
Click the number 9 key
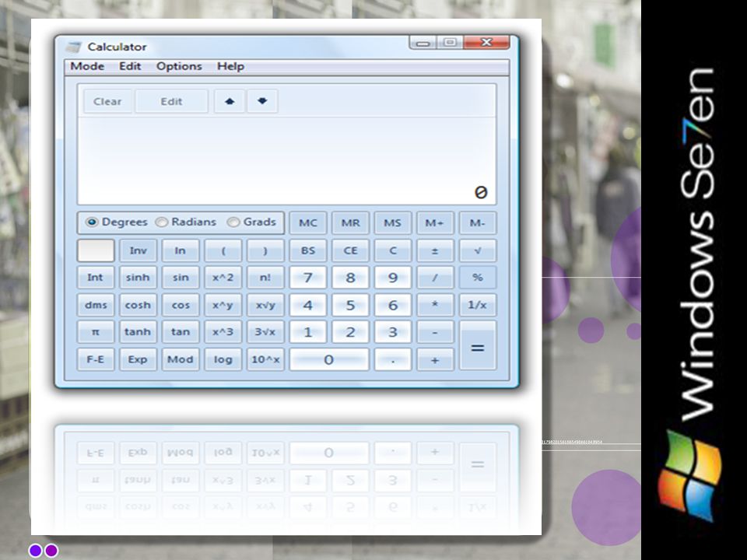(392, 278)
